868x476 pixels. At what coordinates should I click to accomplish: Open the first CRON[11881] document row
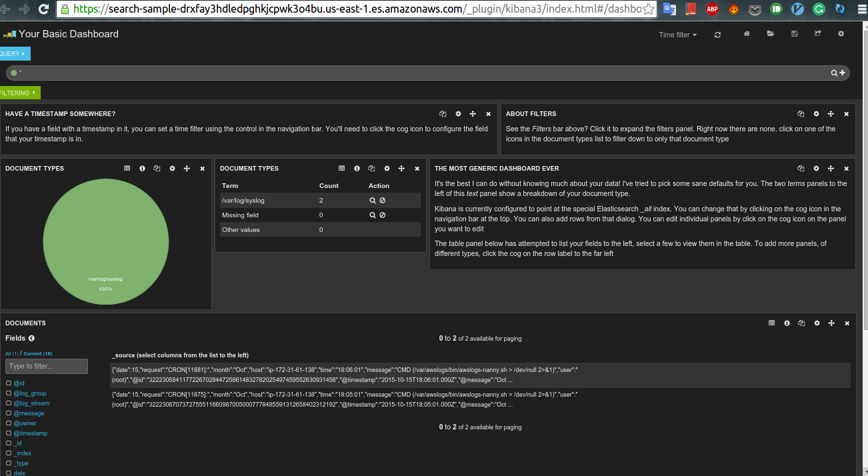[x=480, y=375]
